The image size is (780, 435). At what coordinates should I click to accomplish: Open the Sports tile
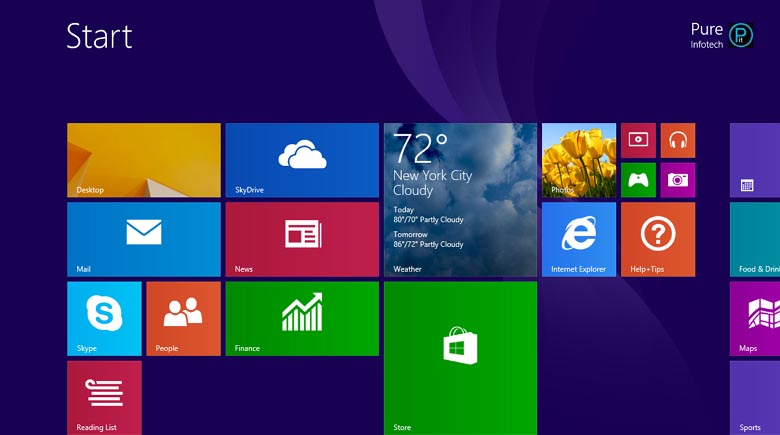click(x=755, y=398)
